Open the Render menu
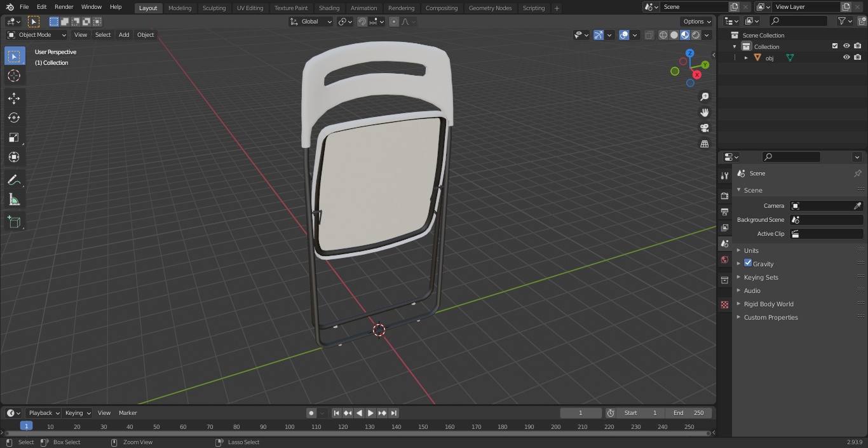Image resolution: width=868 pixels, height=448 pixels. point(64,7)
